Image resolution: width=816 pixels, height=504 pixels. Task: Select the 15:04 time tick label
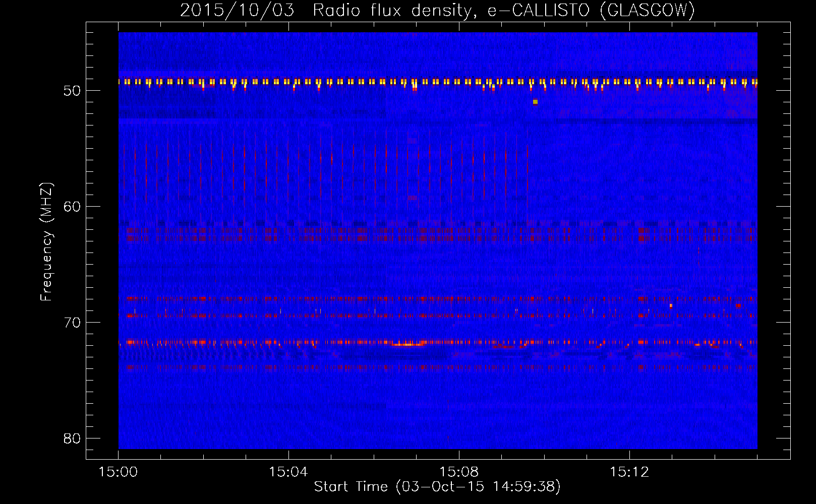point(288,472)
